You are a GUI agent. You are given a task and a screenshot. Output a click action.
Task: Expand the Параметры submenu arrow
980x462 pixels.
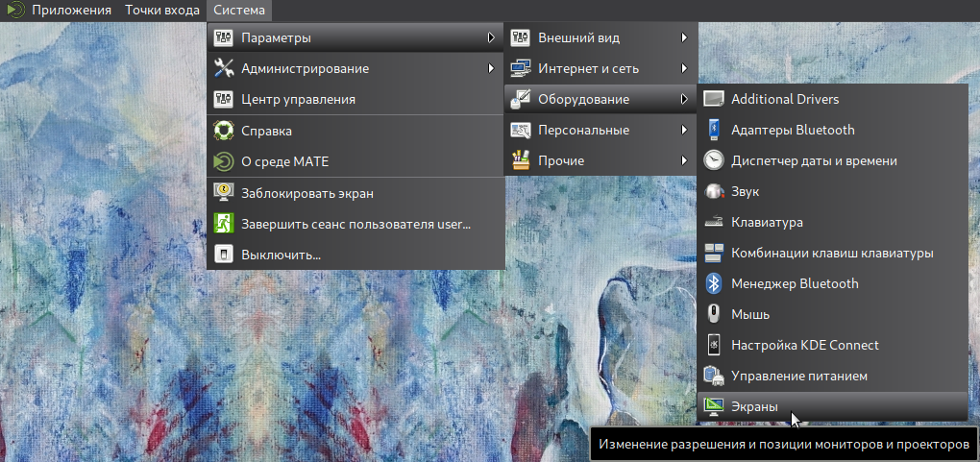click(491, 38)
